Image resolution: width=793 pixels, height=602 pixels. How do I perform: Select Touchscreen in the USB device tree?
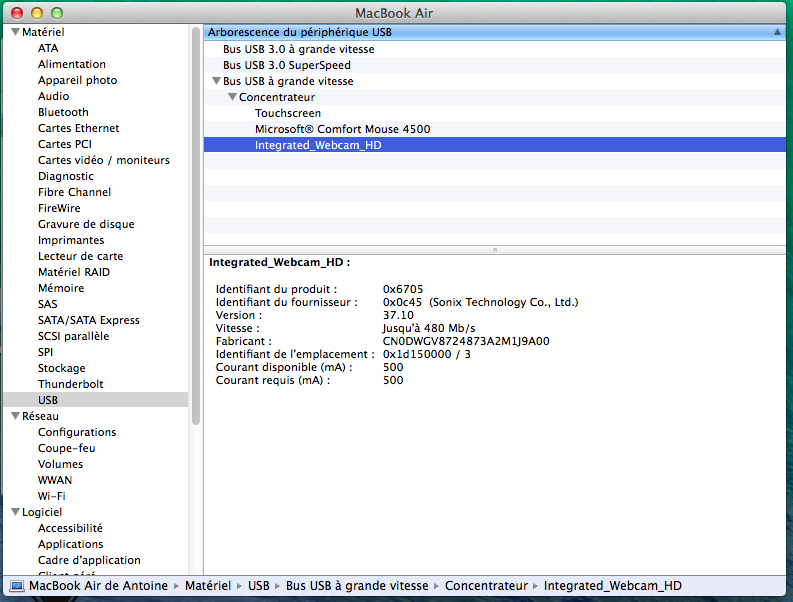[x=288, y=113]
